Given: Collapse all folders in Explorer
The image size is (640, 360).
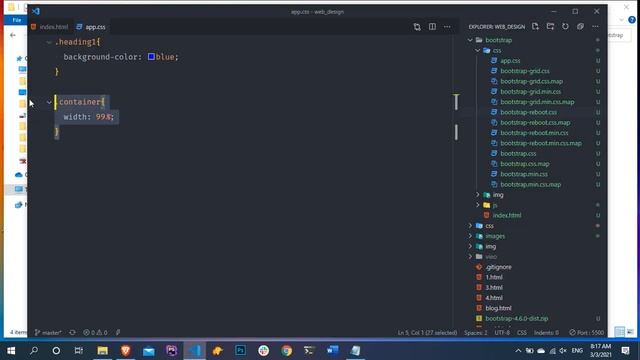Looking at the screenshot, I should (x=580, y=27).
